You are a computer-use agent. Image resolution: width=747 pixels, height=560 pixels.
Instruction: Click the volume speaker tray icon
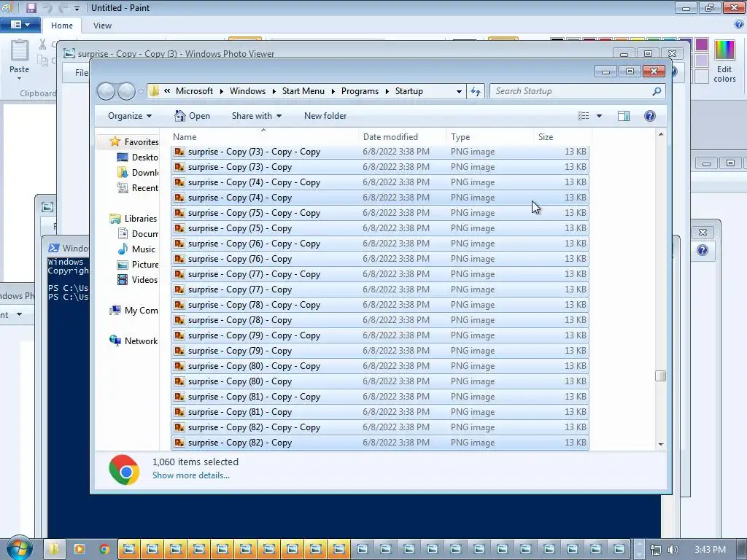(x=673, y=550)
